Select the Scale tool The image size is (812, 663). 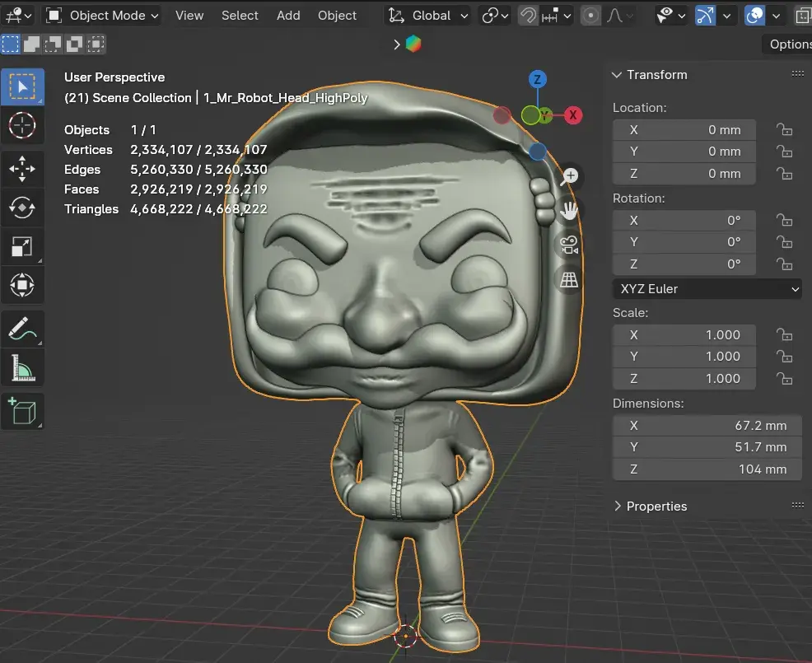coord(22,246)
